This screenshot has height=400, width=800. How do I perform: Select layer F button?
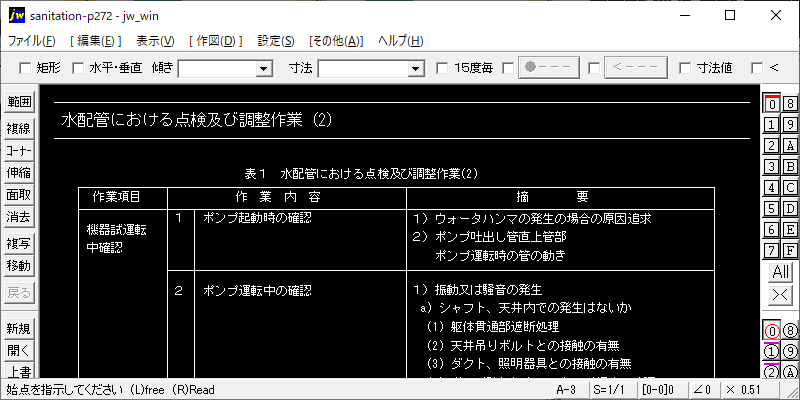(x=790, y=251)
